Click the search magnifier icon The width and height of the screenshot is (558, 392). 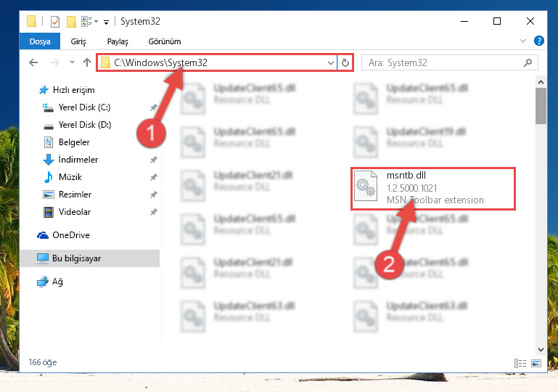click(x=528, y=62)
